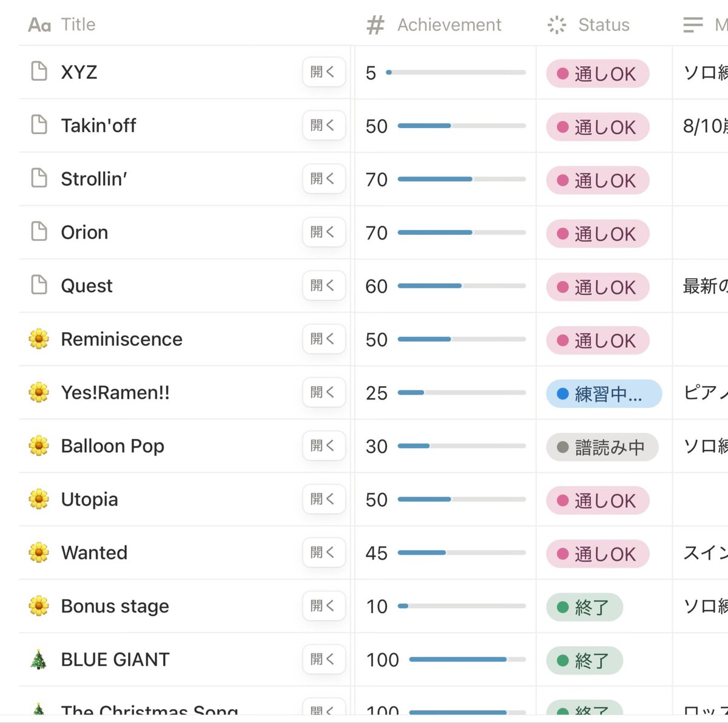Image resolution: width=728 pixels, height=723 pixels.
Task: Change the 終了 status of Bonus stage
Action: pyautogui.click(x=584, y=608)
